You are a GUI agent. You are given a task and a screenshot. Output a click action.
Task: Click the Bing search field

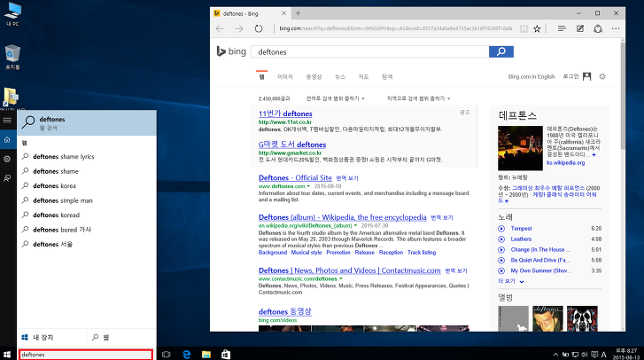click(x=369, y=51)
